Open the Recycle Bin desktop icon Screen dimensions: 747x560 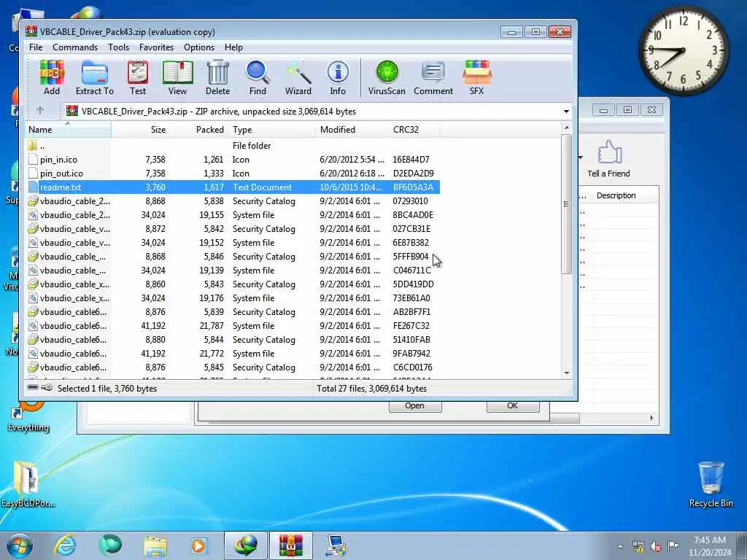click(711, 484)
